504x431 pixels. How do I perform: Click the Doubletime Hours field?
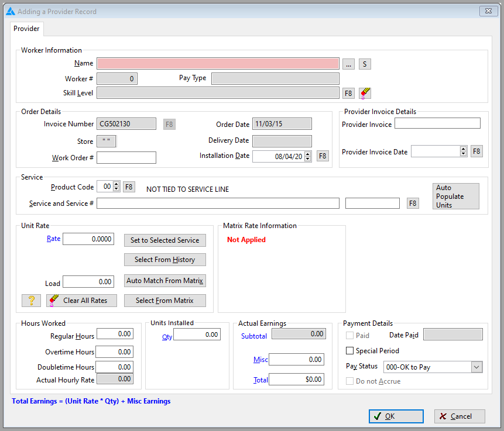point(115,367)
